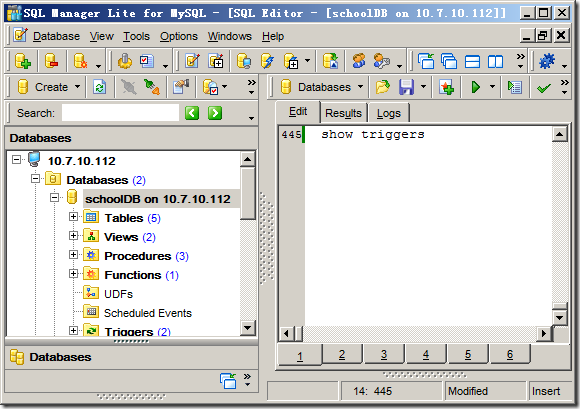
Task: Click the Register Database toolbar icon
Action: (x=80, y=61)
